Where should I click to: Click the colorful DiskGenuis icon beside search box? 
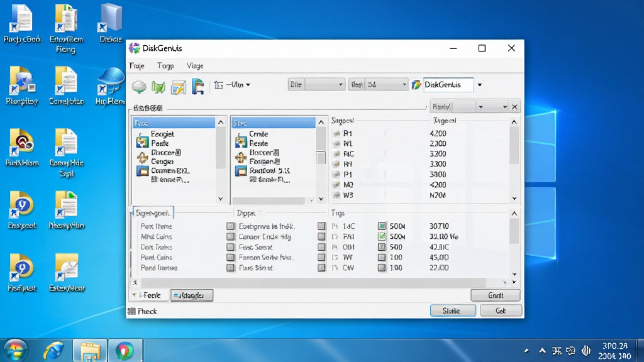point(416,85)
